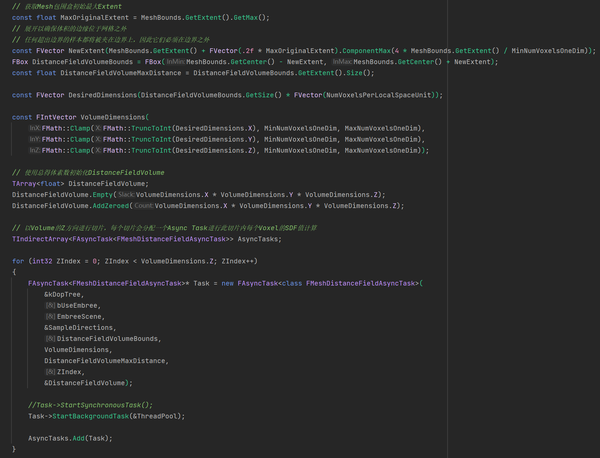Click the TArray type keyword
The image size is (600, 458).
24,184
